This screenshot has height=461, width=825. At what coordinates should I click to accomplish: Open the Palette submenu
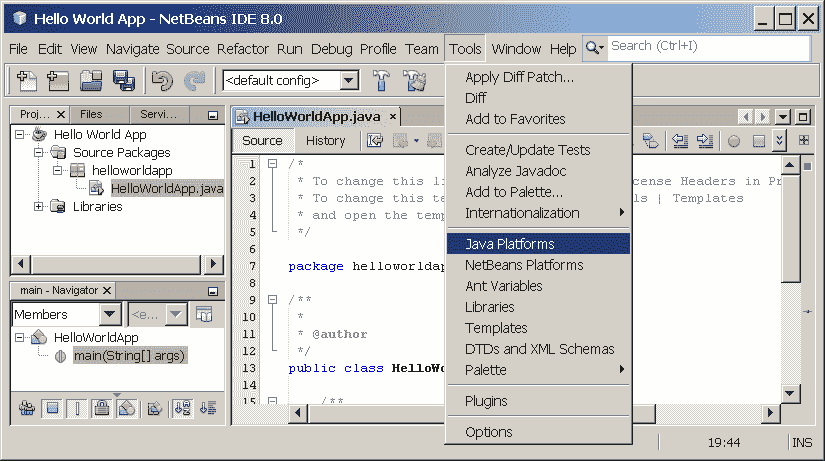point(538,369)
